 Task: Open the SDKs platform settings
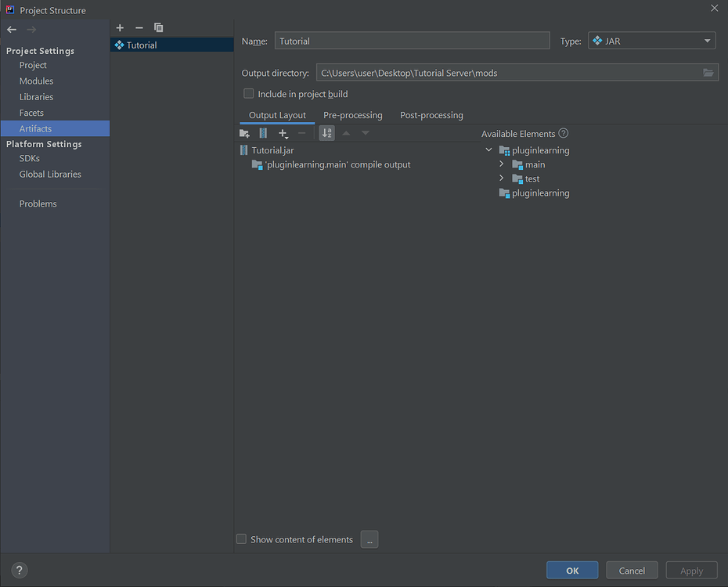click(x=29, y=158)
